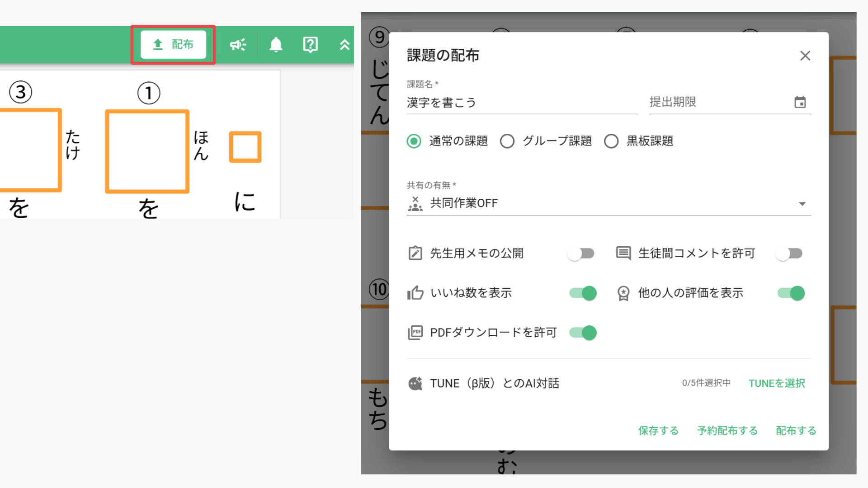Select the 黒板課題 radio option
Viewport: 868px width, 488px height.
point(611,141)
